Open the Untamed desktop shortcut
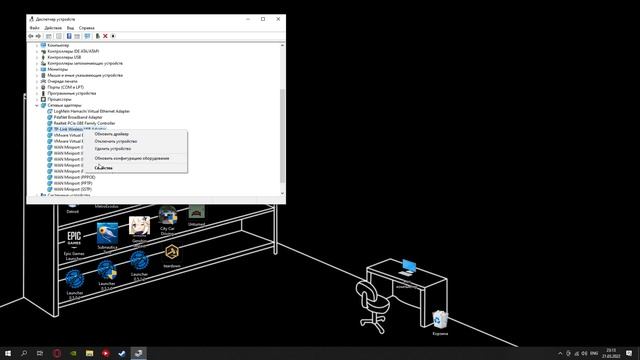The width and height of the screenshot is (640, 360). [x=196, y=215]
